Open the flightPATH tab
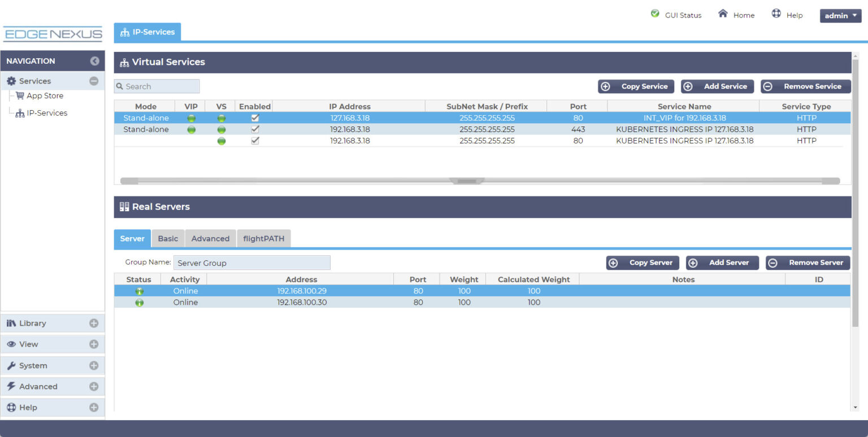 pos(263,238)
